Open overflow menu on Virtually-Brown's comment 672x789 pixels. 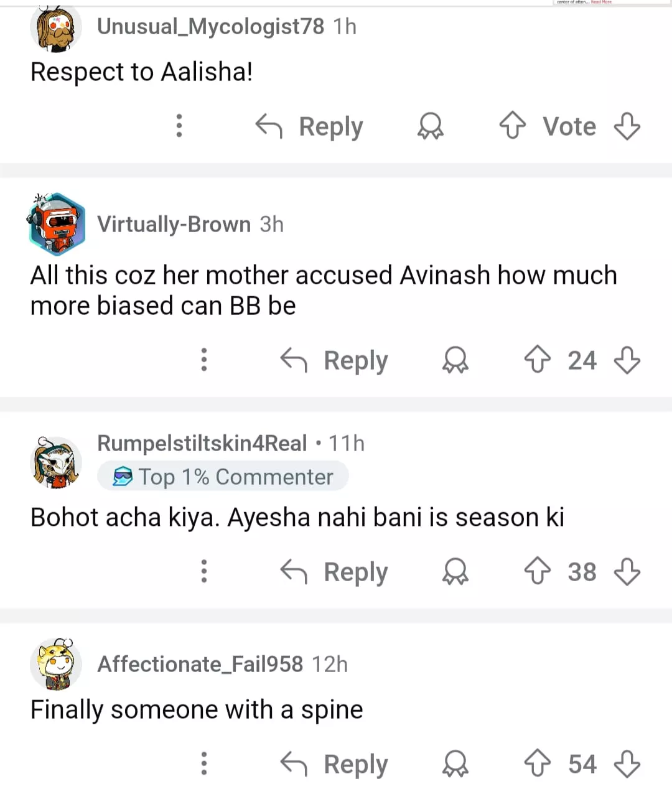(x=203, y=360)
